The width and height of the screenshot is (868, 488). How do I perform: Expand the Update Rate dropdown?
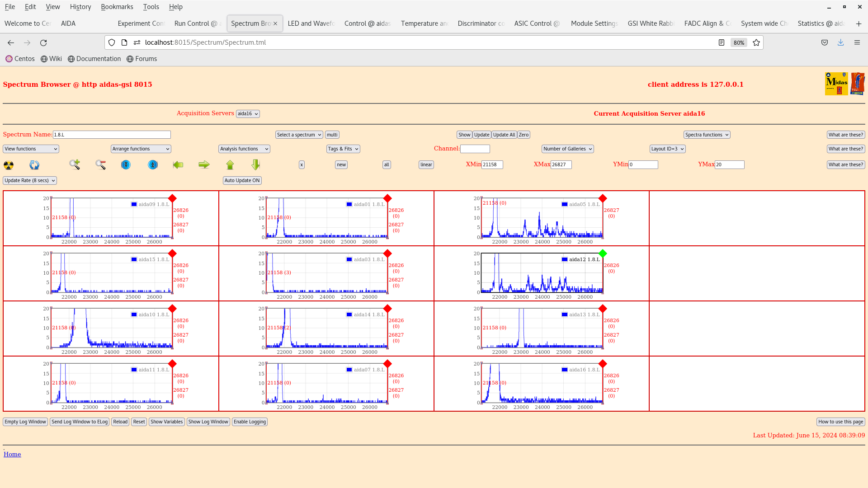[30, 180]
